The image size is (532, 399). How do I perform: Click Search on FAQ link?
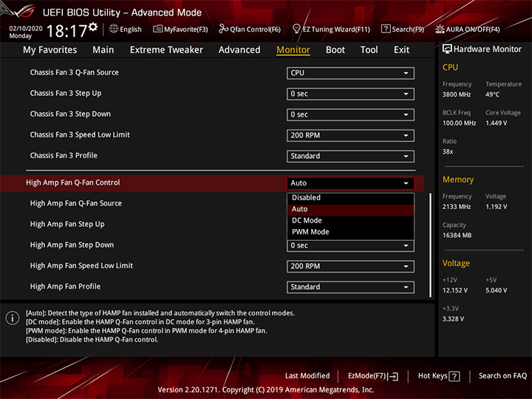(x=502, y=376)
